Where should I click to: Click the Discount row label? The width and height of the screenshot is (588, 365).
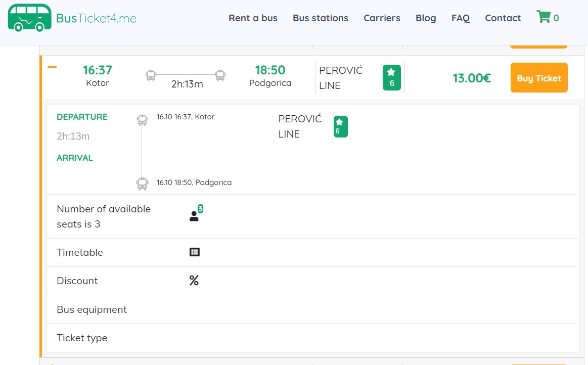click(x=77, y=281)
